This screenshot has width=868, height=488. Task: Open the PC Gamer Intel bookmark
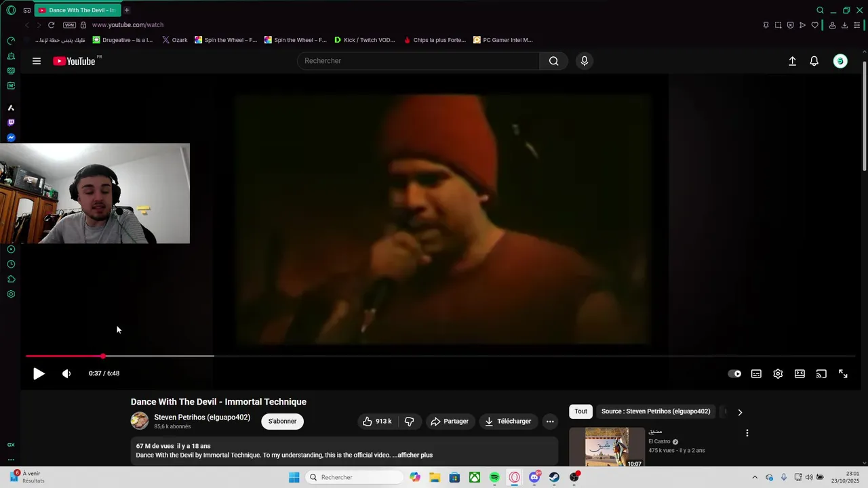[x=503, y=40]
